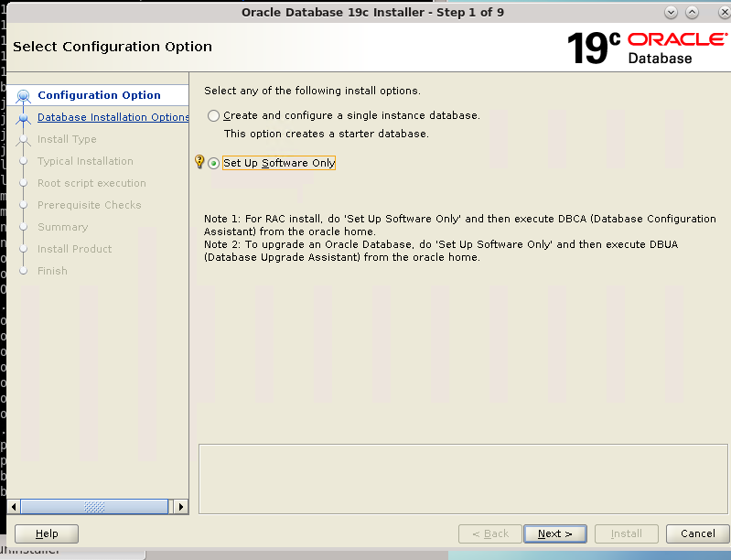Click the 'Select any of the following install options.' text

tap(312, 91)
